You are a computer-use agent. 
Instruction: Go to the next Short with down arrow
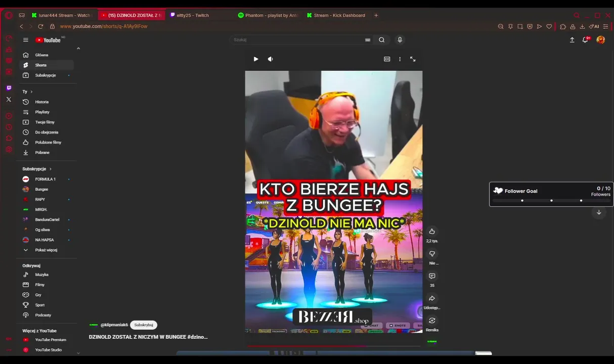pos(599,212)
